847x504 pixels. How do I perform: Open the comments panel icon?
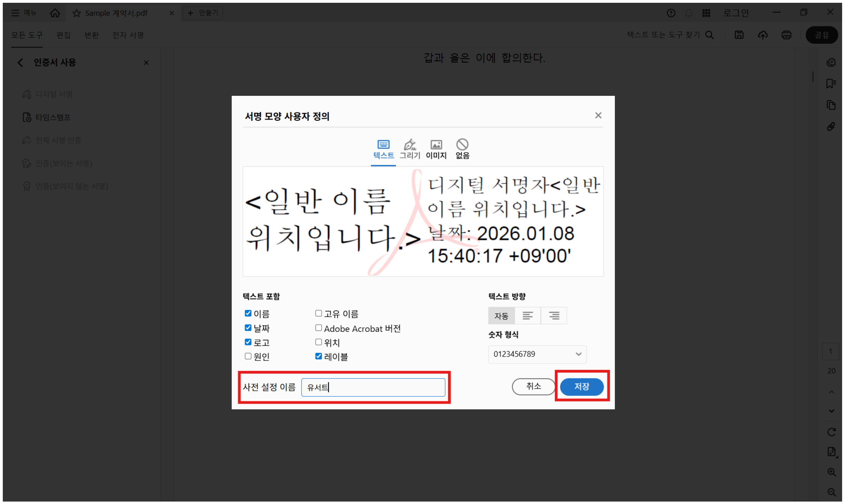[x=832, y=62]
